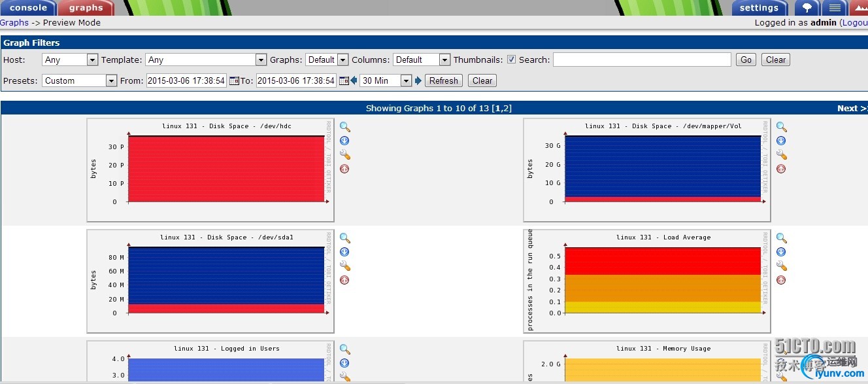Follow the Graphs breadcrumb link
Screen dimensions: 868x384
point(14,22)
